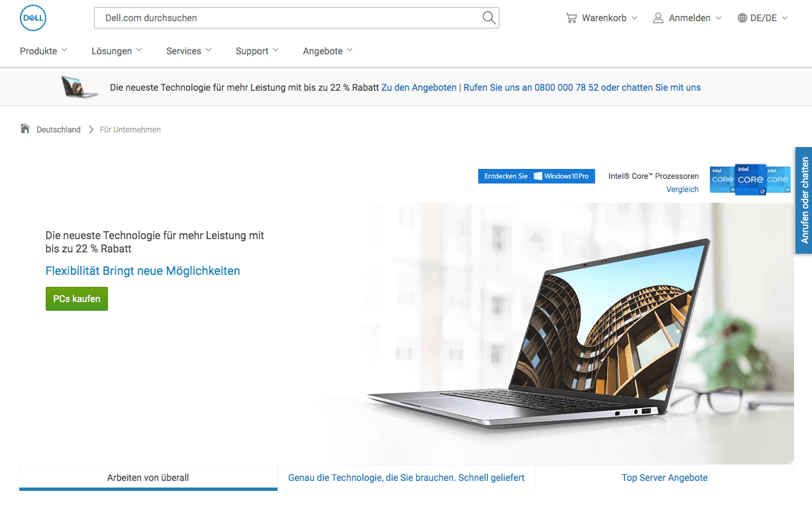This screenshot has width=812, height=522.
Task: Click the Deutschland breadcrumb link
Action: tap(58, 130)
